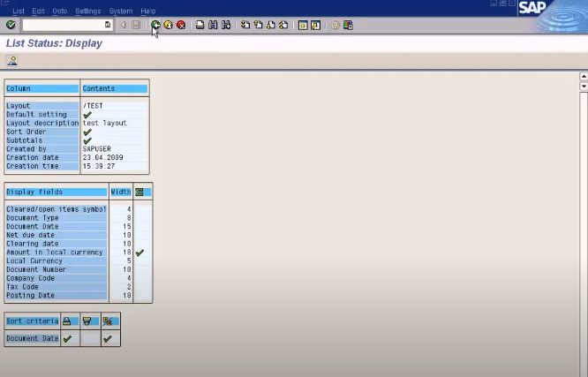Click the 'test layout' description cell
Screen dimensions: 588x377
[x=115, y=123]
